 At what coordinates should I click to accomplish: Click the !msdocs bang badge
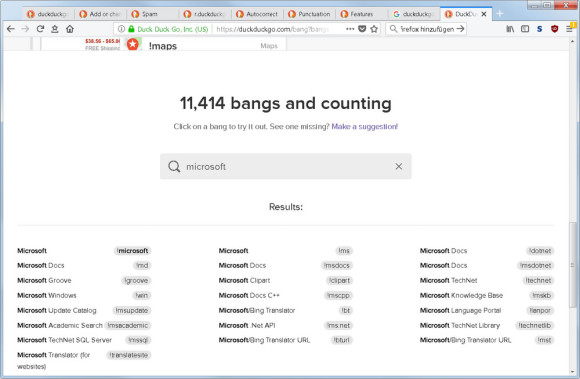pos(337,265)
